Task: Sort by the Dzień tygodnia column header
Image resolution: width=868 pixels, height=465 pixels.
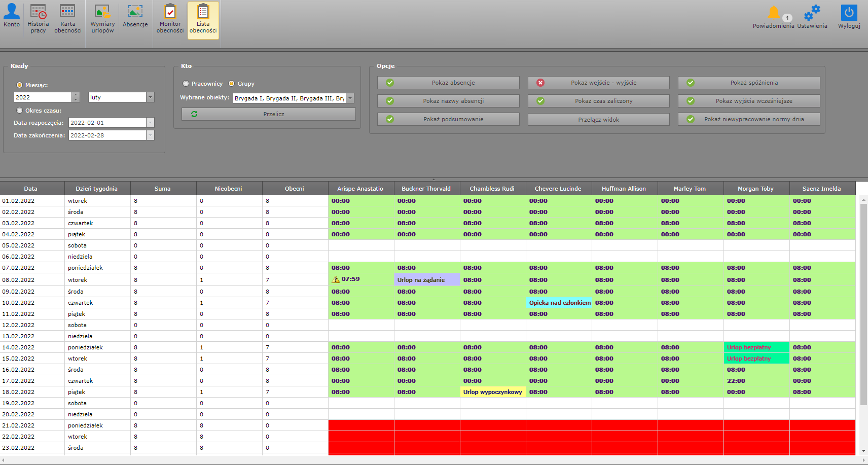Action: (97, 189)
